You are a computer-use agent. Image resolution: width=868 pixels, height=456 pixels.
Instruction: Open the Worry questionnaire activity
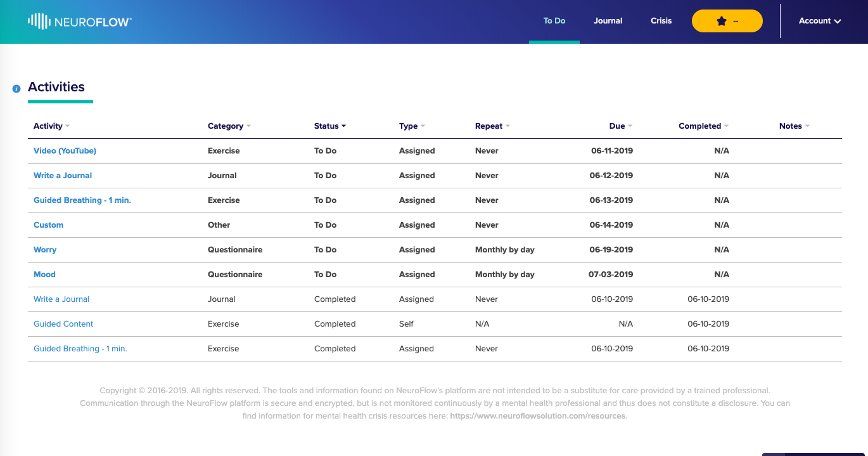point(45,250)
